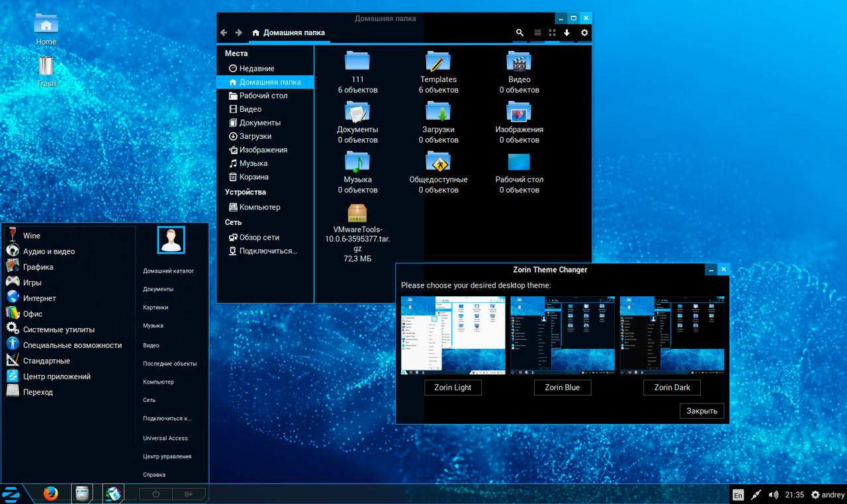Screen dimensions: 847x504
Task: Switch file manager to icon grid view
Action: point(552,32)
